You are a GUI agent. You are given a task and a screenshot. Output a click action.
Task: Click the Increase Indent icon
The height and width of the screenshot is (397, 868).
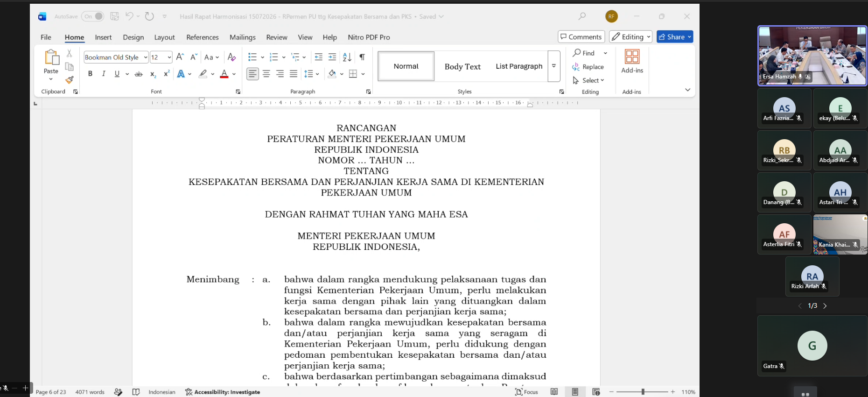pyautogui.click(x=332, y=57)
